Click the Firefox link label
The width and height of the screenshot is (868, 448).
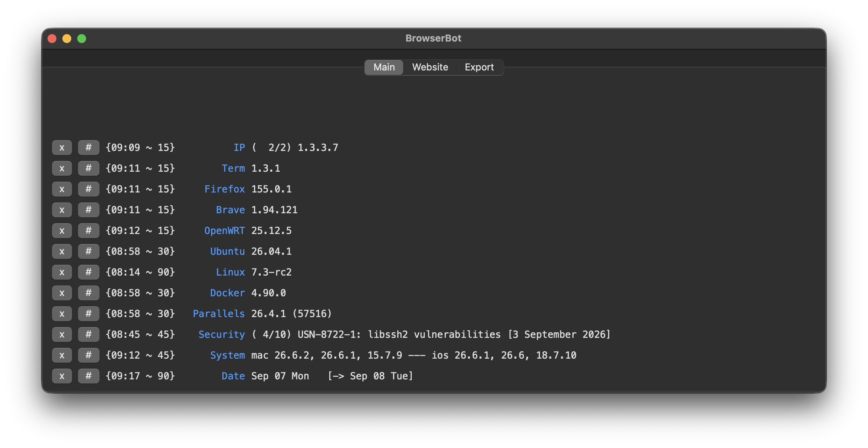[225, 189]
